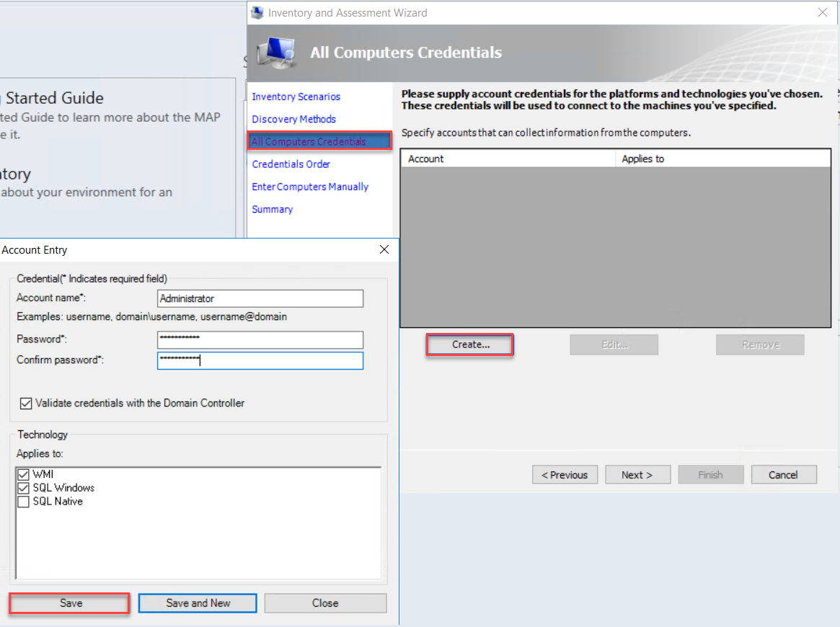Select All Computers Credentials in sidebar
This screenshot has height=627, width=840.
[x=309, y=142]
